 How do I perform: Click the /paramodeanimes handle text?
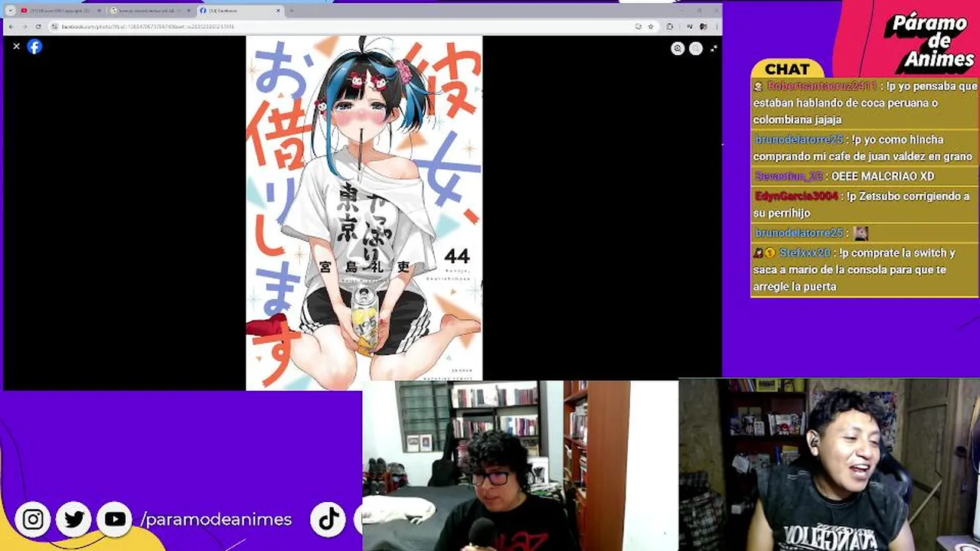click(216, 520)
